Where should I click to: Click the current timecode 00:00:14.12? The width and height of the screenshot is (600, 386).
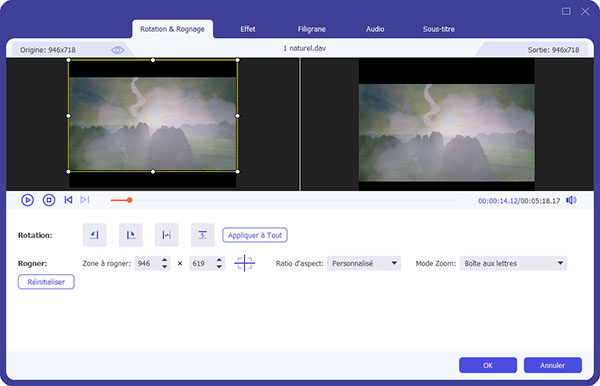(497, 201)
